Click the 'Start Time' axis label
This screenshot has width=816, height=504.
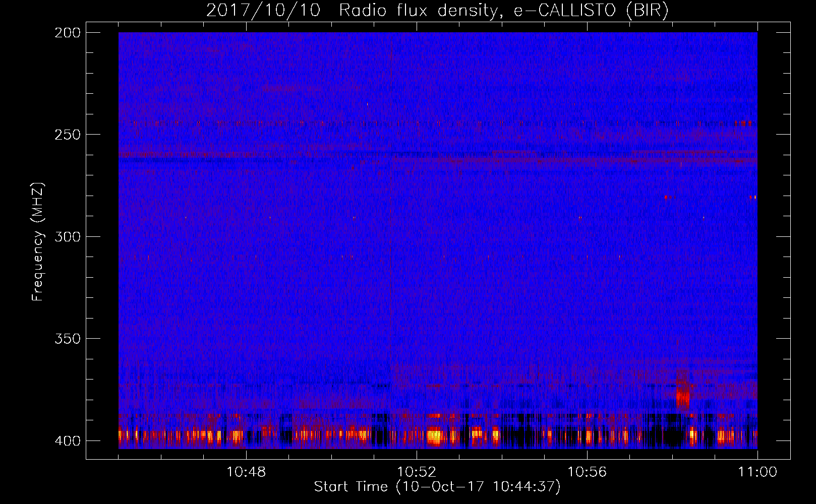437,487
